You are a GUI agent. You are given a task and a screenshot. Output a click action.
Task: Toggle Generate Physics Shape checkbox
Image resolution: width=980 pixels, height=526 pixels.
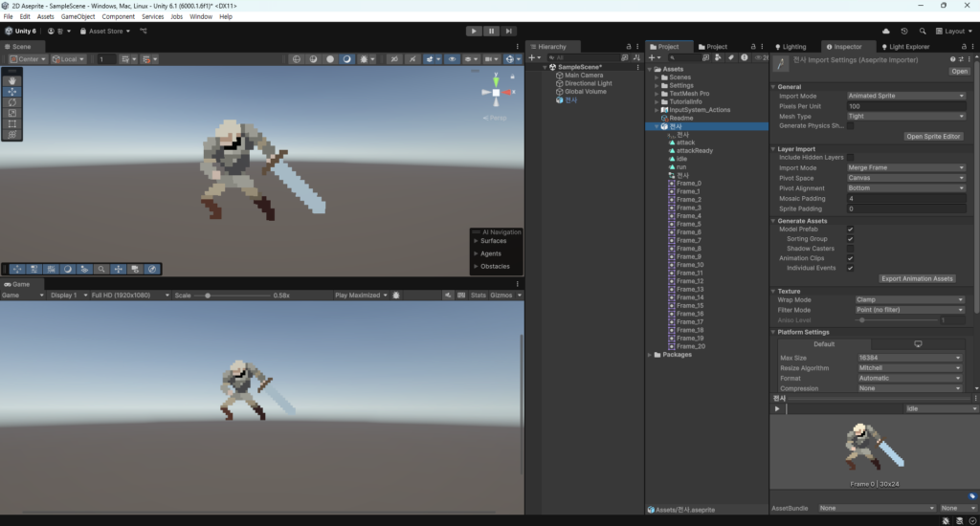coord(850,126)
